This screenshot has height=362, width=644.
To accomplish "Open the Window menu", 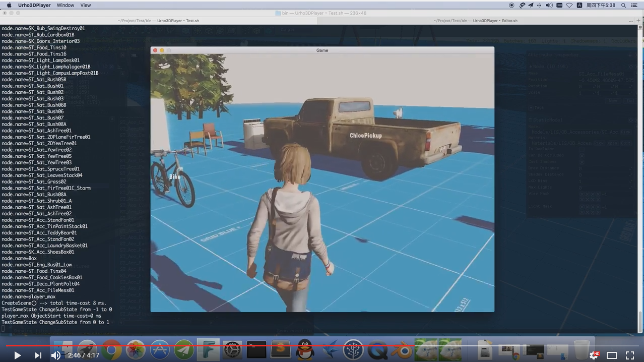I will click(x=66, y=5).
